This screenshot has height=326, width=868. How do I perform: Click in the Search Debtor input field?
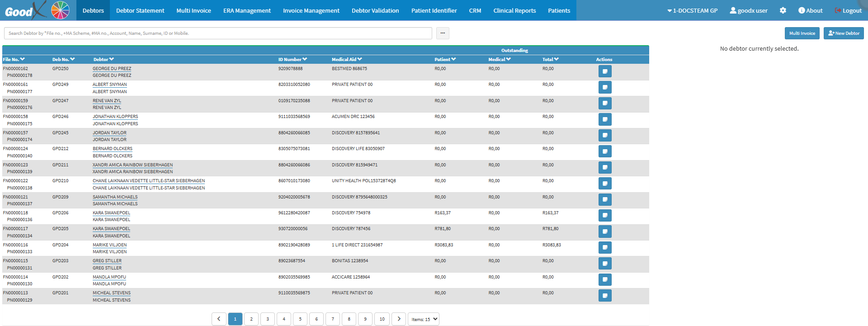(218, 33)
